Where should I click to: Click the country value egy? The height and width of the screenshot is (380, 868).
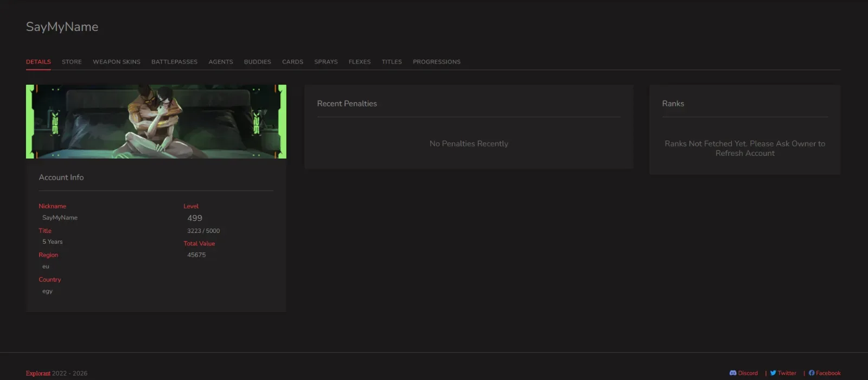pos(47,292)
